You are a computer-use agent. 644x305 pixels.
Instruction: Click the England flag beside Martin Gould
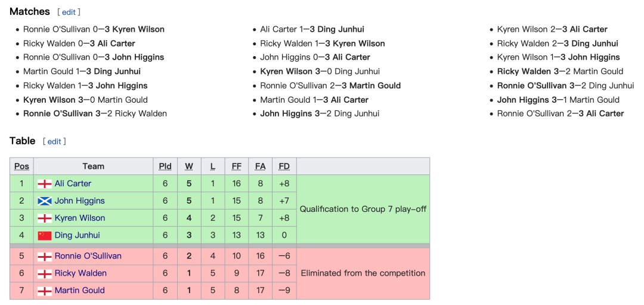pos(44,291)
